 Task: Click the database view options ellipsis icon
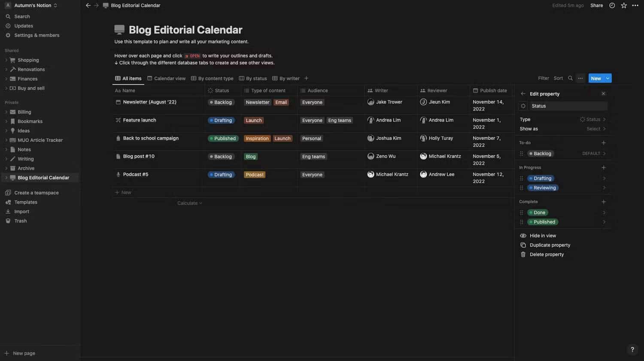pos(580,78)
